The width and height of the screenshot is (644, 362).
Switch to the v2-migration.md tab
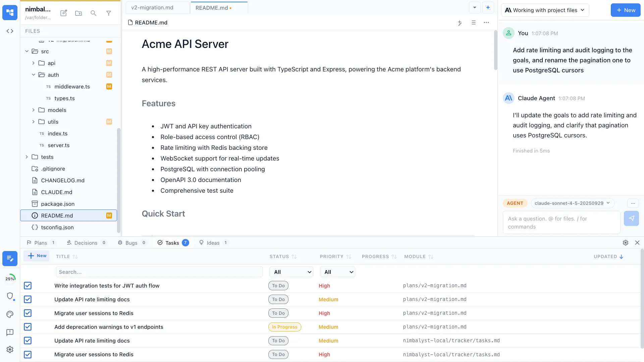tap(152, 7)
